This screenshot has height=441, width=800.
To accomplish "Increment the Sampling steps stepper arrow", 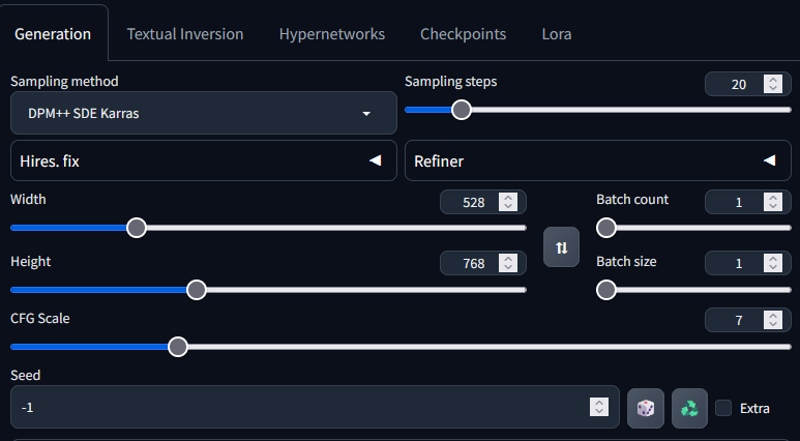I will pos(773,80).
